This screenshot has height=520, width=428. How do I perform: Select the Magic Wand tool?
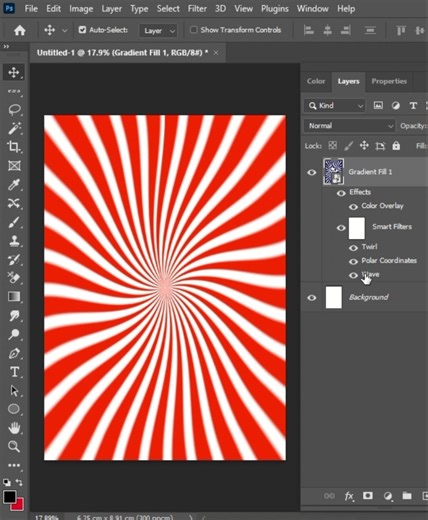(14, 128)
